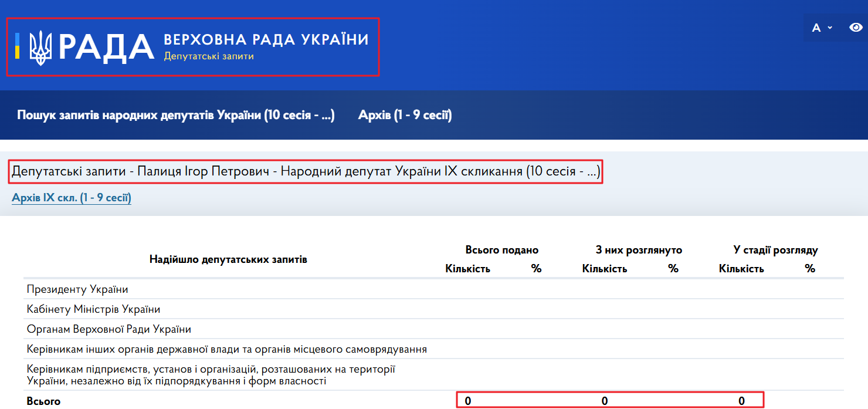Open 'Пошук запитів народних депутатів України' menu
868x409 pixels.
(x=176, y=115)
